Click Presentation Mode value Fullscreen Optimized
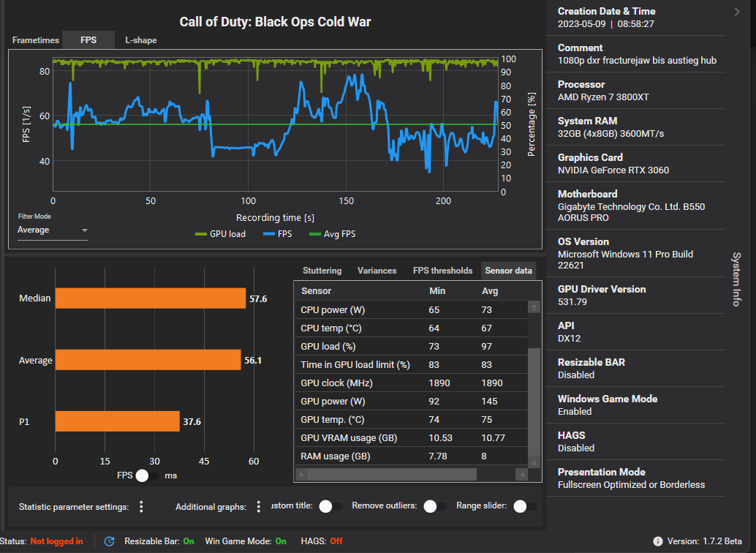 pyautogui.click(x=631, y=485)
